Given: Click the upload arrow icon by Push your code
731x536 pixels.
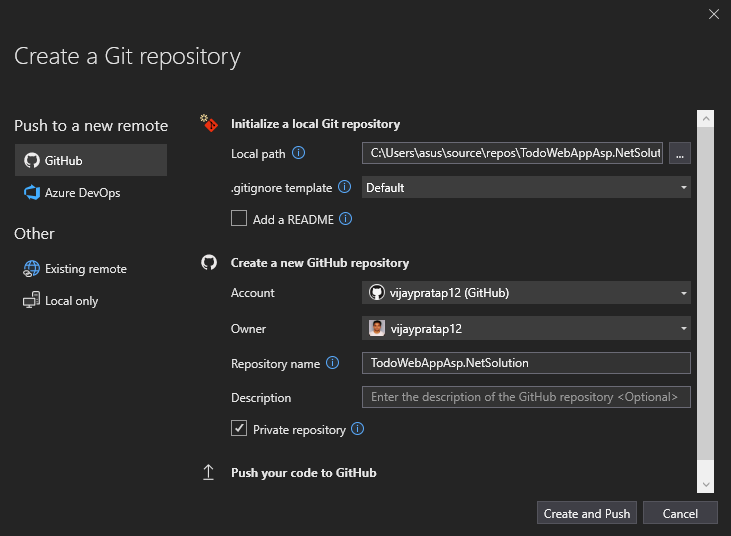Looking at the screenshot, I should [208, 472].
